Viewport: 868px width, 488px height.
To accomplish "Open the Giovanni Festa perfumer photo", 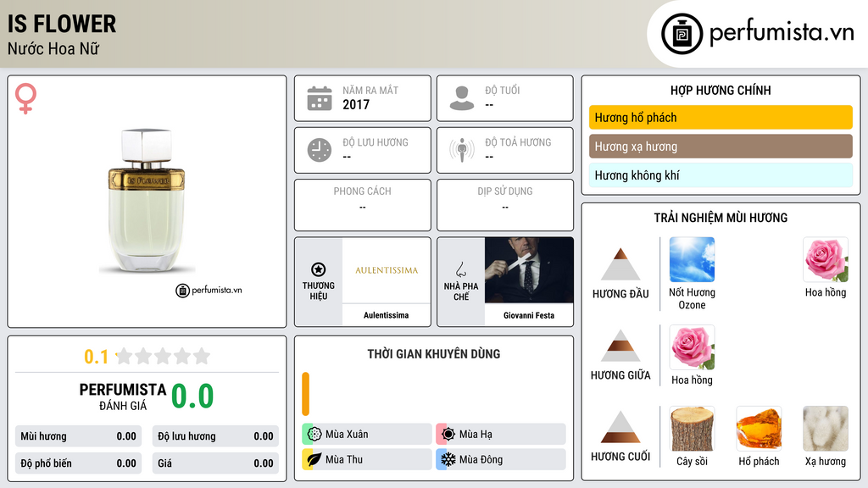I will [x=529, y=270].
